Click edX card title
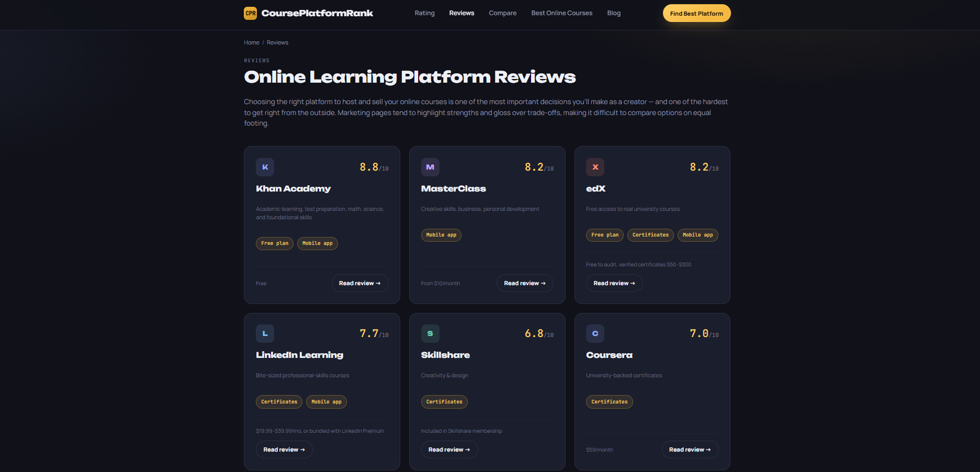The image size is (980, 472). 596,188
